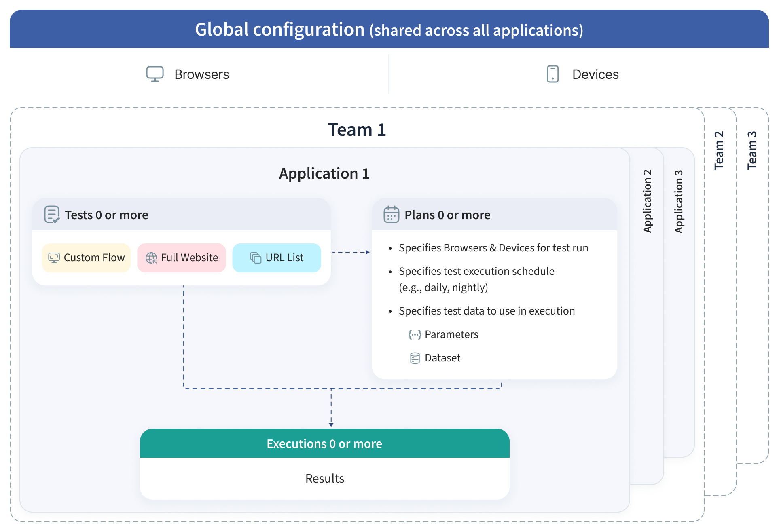The width and height of the screenshot is (779, 532).
Task: Click the Plans calendar icon
Action: tap(391, 215)
